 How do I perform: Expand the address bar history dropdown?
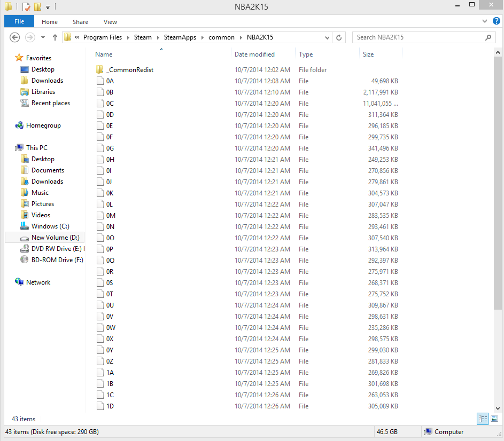coord(327,37)
